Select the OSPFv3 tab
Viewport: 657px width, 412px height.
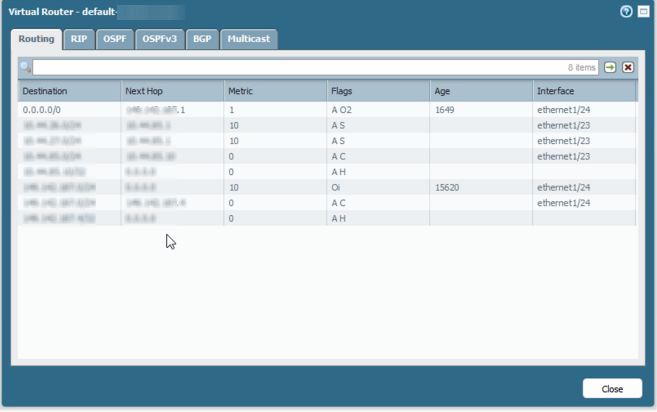[160, 39]
